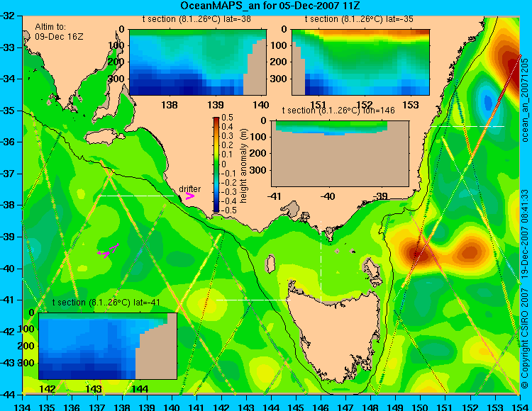The height and width of the screenshot is (411, 532).
Task: Click the '-32' latitude label on left axis
Action: 9,16
